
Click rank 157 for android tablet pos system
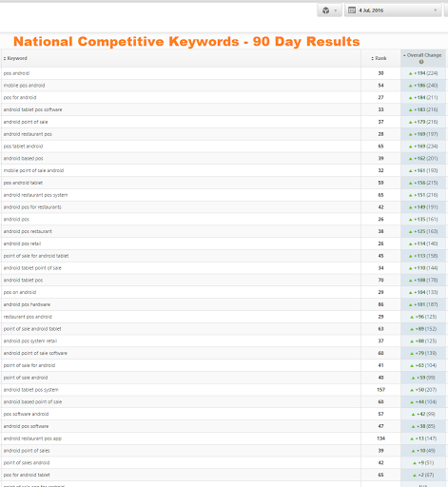380,390
